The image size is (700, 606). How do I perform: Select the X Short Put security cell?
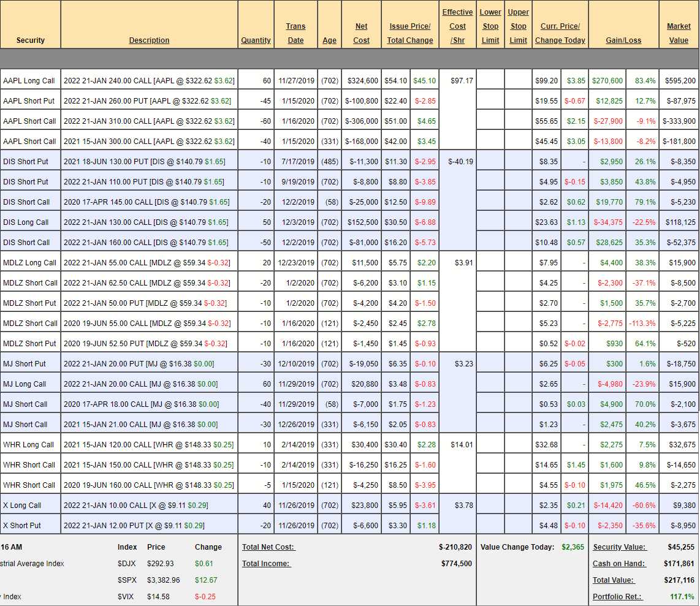pos(22,526)
